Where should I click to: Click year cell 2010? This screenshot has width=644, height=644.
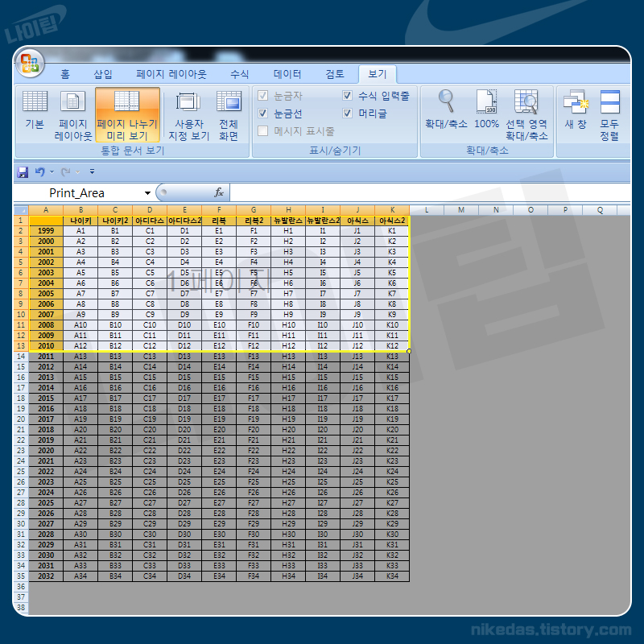point(46,346)
